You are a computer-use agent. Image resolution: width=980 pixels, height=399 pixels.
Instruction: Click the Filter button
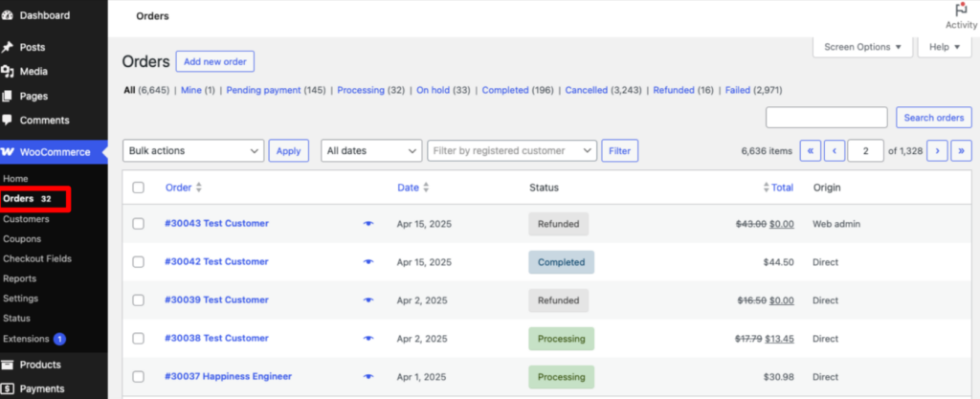[x=619, y=150]
